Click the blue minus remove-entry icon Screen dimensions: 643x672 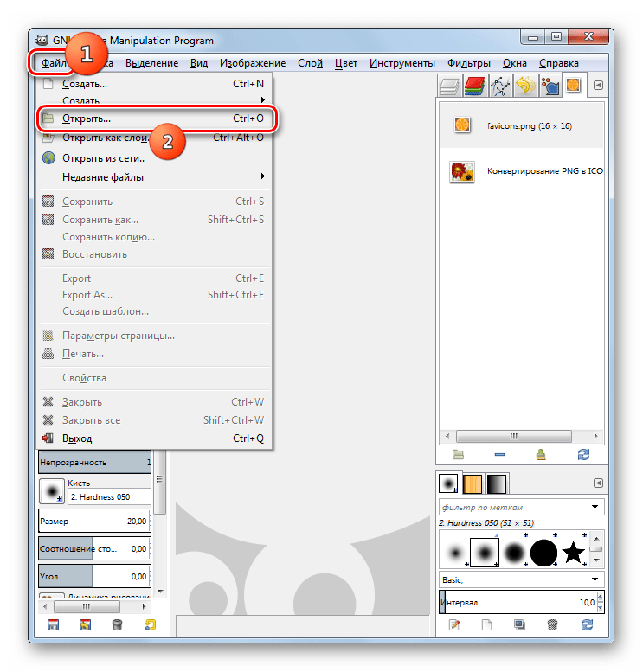[x=499, y=454]
